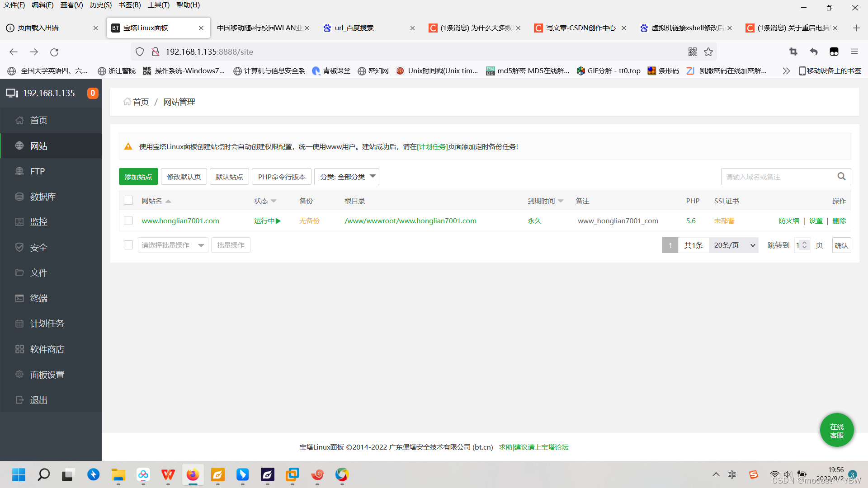Click the search magnifier icon in domain field
The image size is (868, 488).
pyautogui.click(x=841, y=177)
